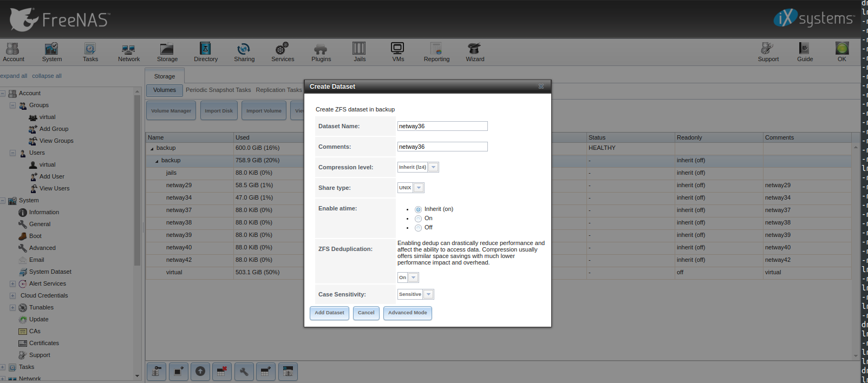
Task: Open the Reporting icon
Action: pyautogui.click(x=436, y=52)
